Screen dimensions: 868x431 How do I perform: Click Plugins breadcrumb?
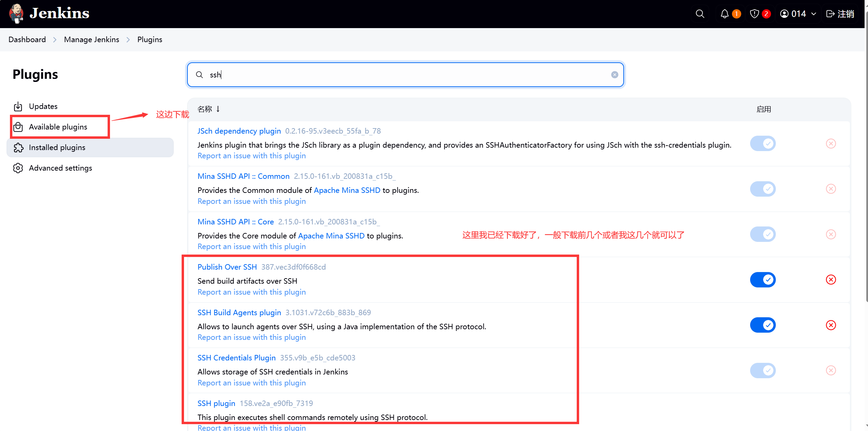coord(150,40)
